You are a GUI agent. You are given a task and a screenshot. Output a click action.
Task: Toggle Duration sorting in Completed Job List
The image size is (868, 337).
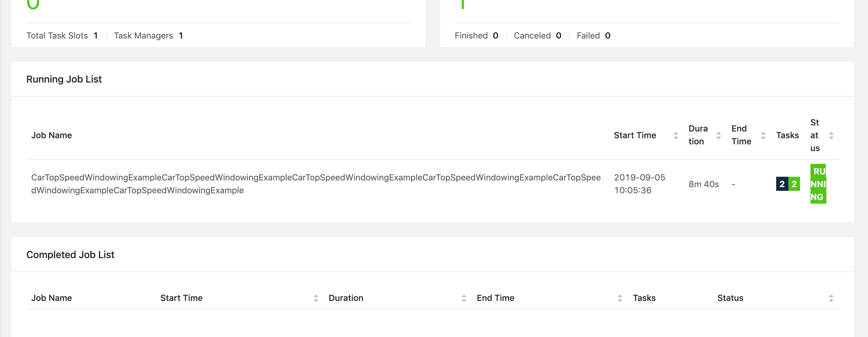pyautogui.click(x=465, y=298)
